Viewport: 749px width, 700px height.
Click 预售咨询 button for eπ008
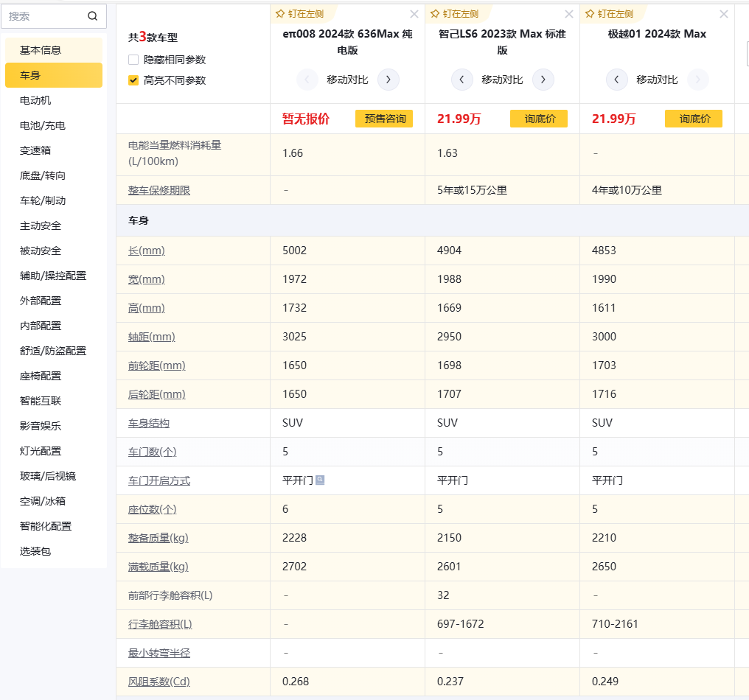[384, 119]
